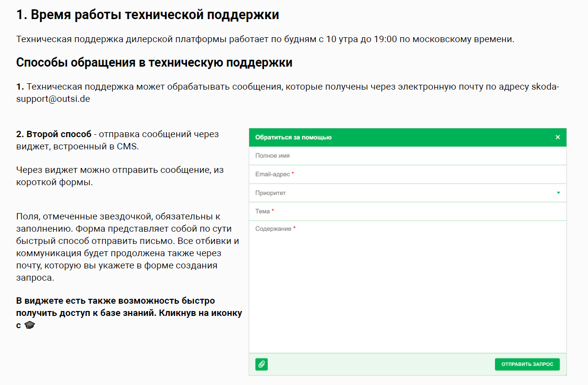Viewport: 588px width, 385px height.
Task: Click the paperclip attachment icon
Action: click(261, 364)
